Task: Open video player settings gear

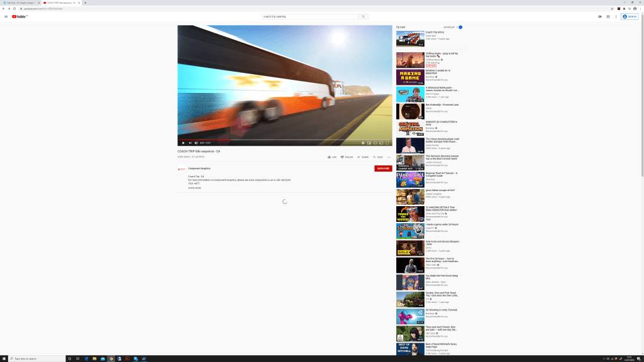Action: click(363, 143)
